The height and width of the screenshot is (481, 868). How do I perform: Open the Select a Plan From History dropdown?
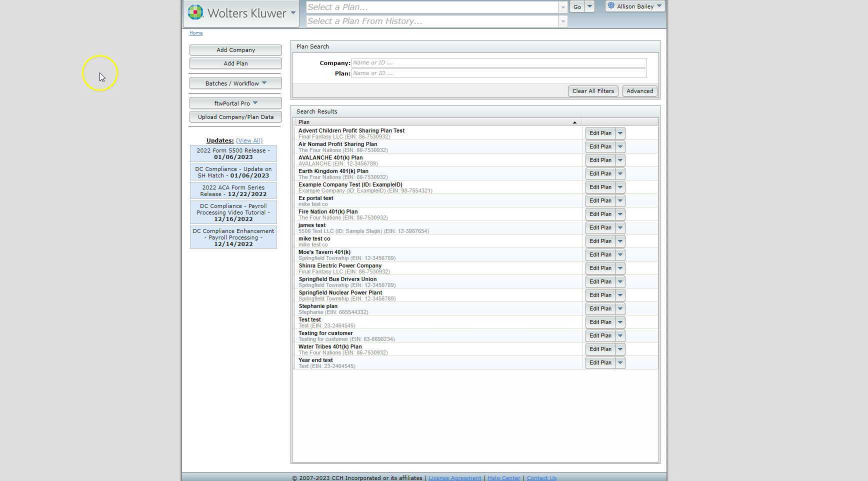pyautogui.click(x=563, y=21)
